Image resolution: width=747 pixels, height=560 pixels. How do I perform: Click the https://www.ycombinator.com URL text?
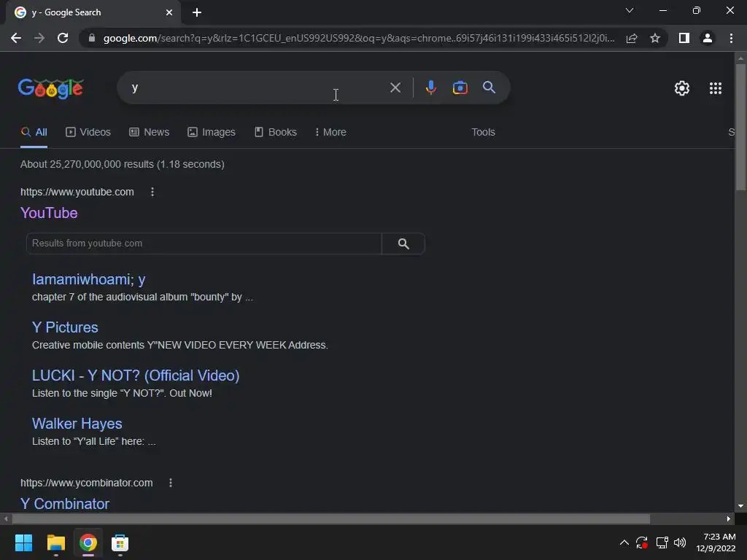coord(87,483)
